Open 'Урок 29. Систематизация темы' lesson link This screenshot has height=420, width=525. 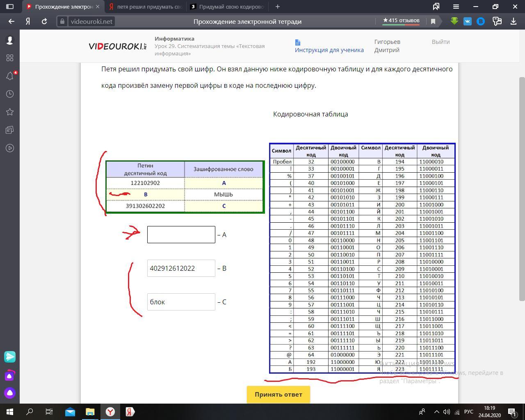click(210, 50)
